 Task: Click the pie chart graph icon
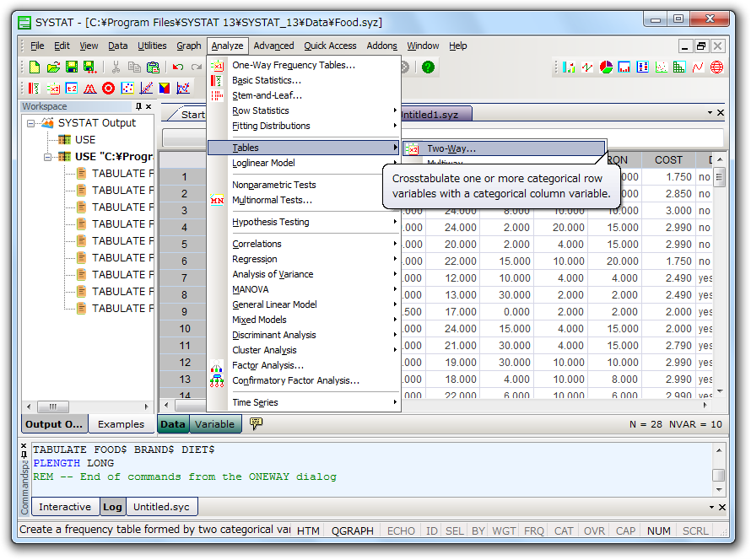coord(606,67)
